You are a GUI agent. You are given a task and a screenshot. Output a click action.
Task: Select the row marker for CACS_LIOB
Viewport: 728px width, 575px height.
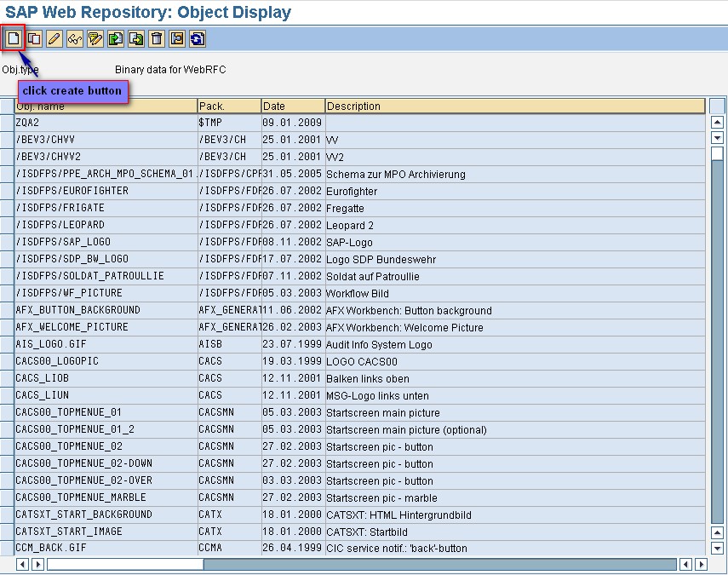pos(7,378)
